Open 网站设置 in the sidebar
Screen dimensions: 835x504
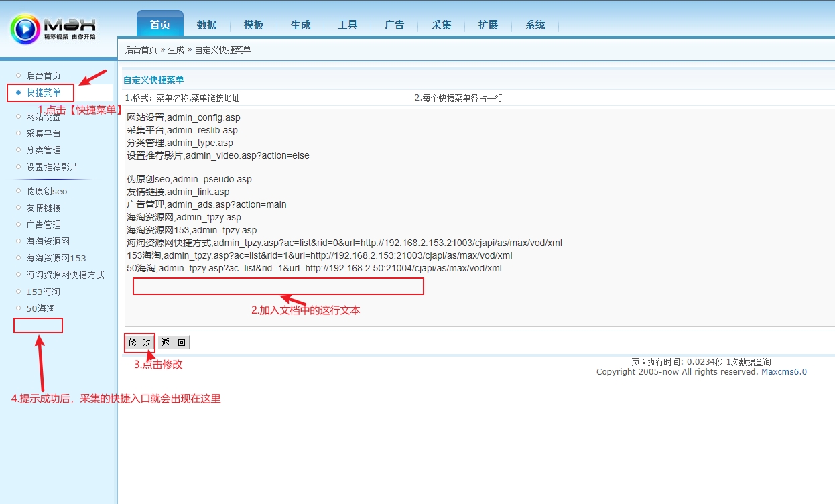(44, 117)
